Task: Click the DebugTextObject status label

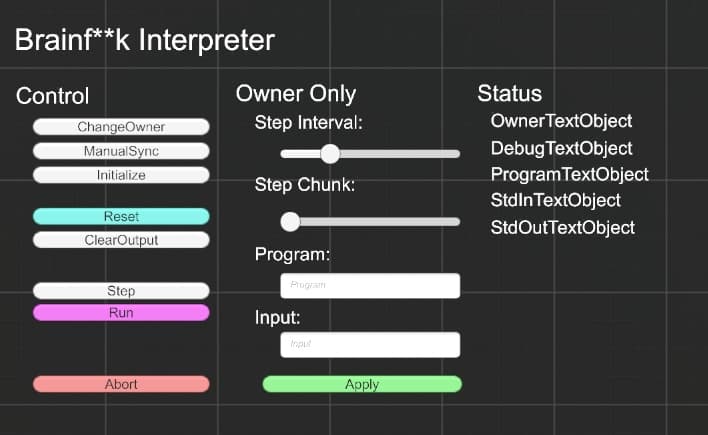Action: (561, 148)
